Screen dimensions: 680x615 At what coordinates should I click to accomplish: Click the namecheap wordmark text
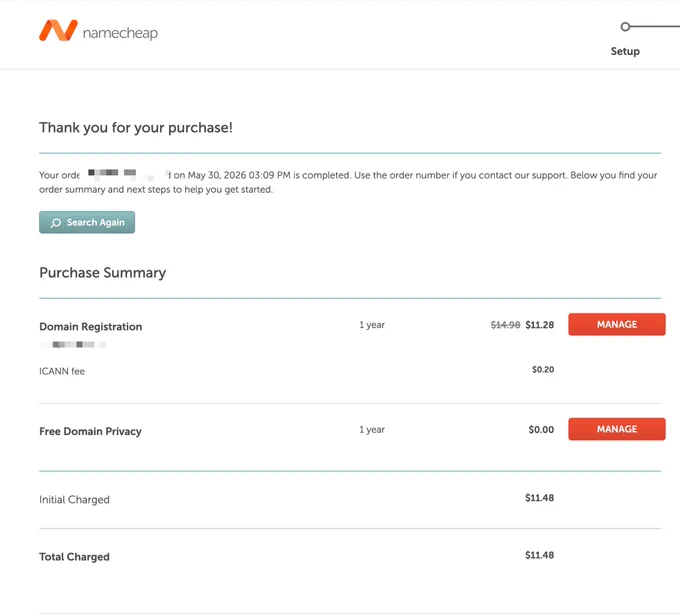pyautogui.click(x=120, y=33)
